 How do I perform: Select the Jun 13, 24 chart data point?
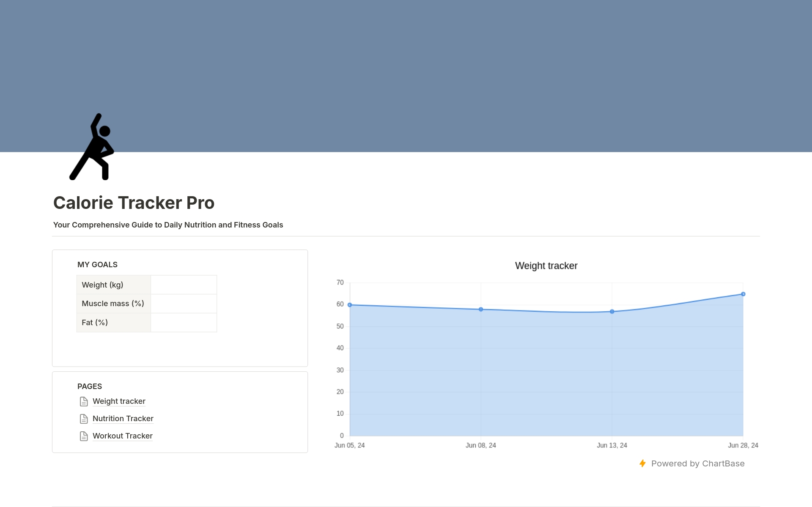tap(612, 312)
